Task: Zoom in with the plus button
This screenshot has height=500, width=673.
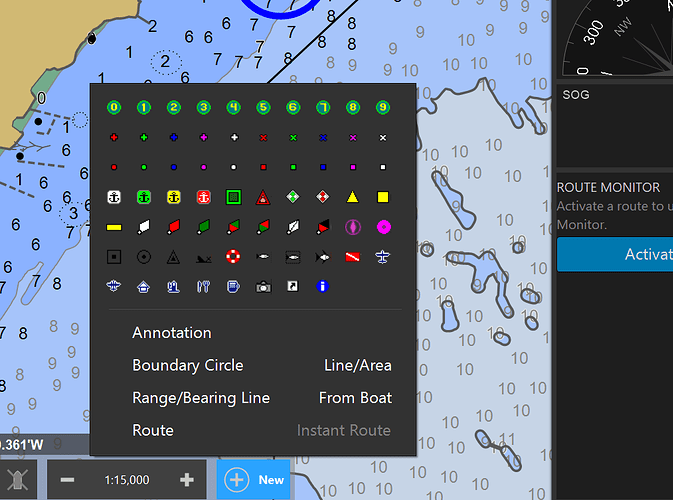Action: point(186,480)
